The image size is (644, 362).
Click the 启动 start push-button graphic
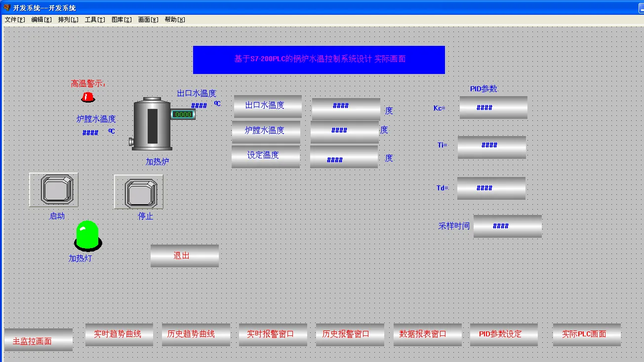pos(53,190)
